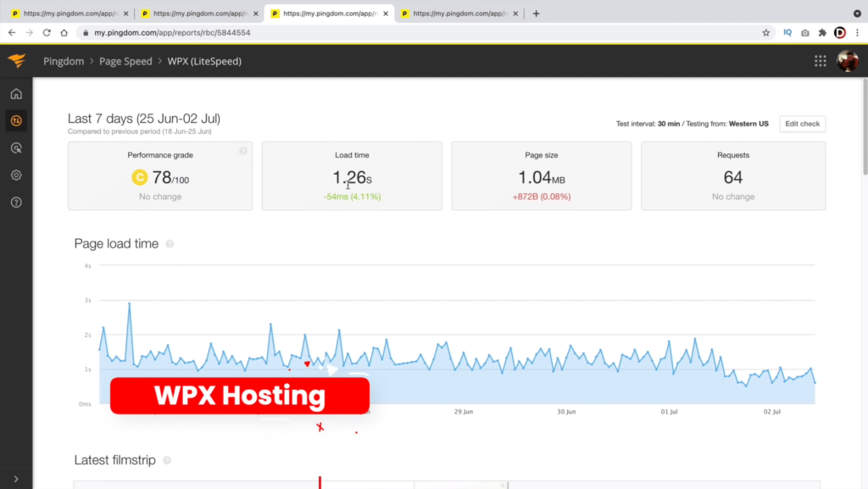This screenshot has width=868, height=489.
Task: Click the browser Home button
Action: [x=64, y=33]
